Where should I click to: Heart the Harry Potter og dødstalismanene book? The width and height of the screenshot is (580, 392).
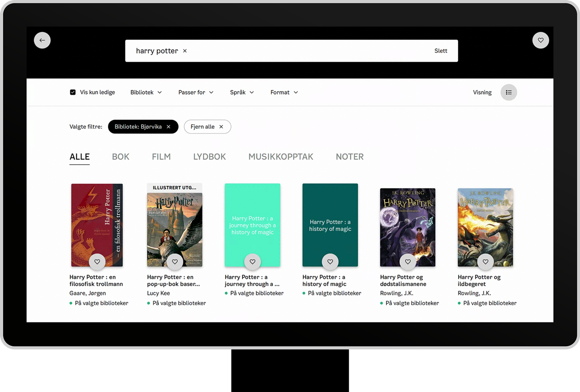tap(408, 262)
